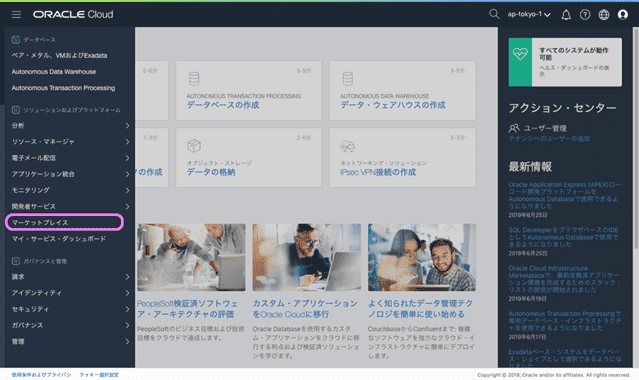Open the notifications bell
The width and height of the screenshot is (639, 380).
[x=566, y=15]
